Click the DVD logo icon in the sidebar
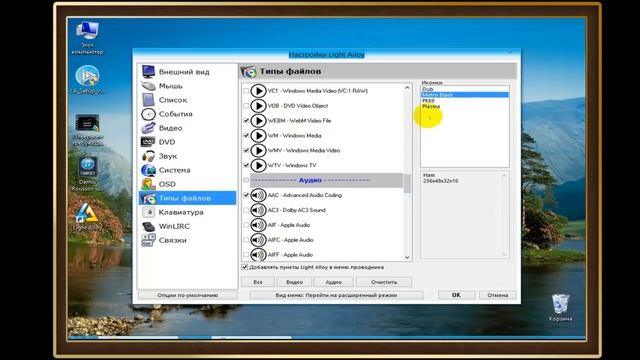 pos(148,142)
